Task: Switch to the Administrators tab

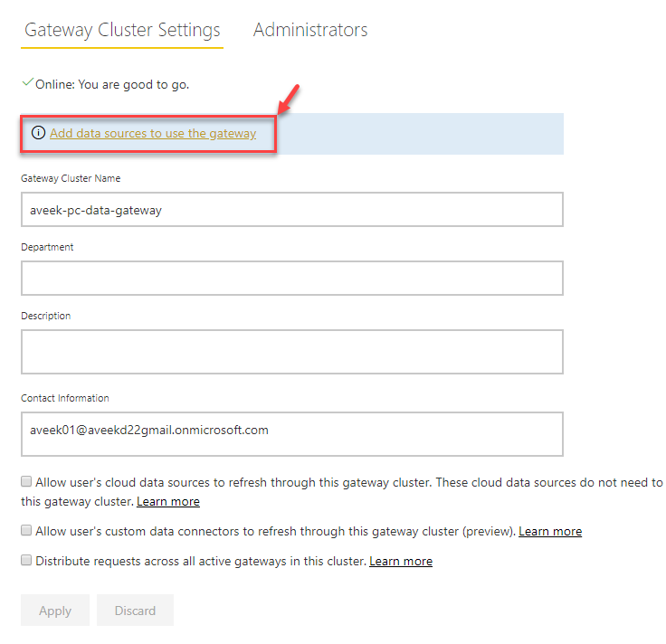Action: [310, 30]
